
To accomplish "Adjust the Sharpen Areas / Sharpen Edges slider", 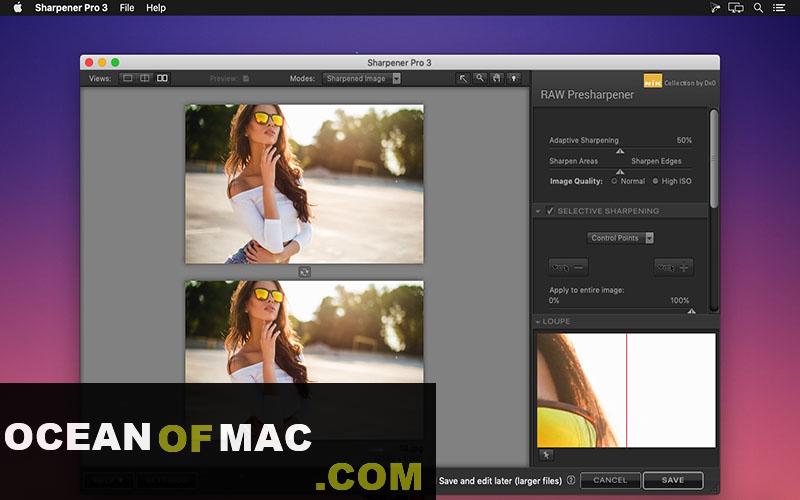I will click(620, 171).
